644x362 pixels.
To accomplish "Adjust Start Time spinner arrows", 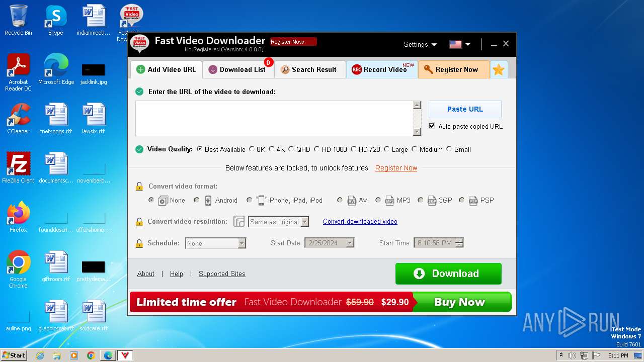I will (x=459, y=243).
